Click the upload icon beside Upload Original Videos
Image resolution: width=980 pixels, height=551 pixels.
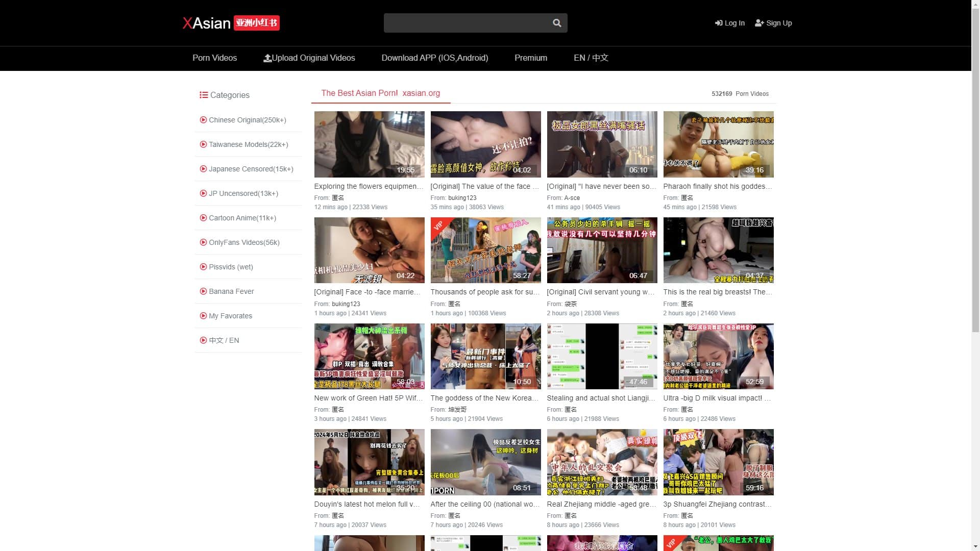267,58
